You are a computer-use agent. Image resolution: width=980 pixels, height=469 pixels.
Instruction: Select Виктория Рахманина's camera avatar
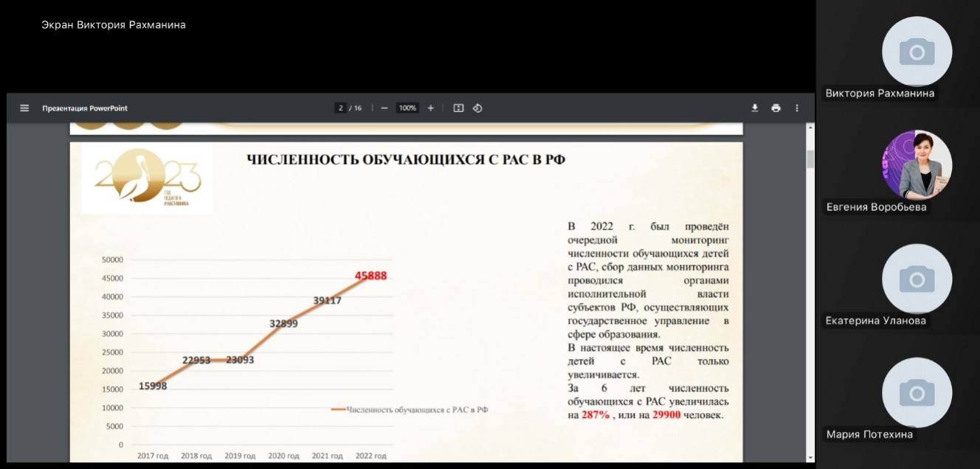917,52
